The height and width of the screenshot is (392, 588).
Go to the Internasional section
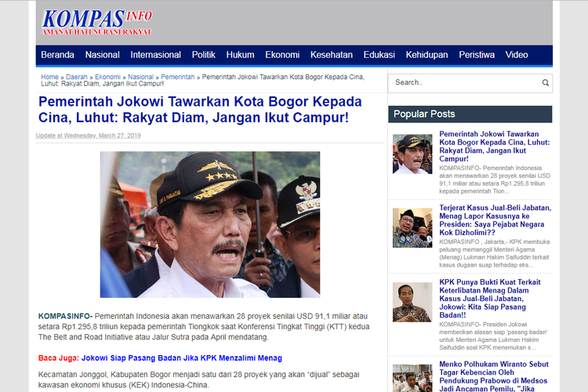[x=156, y=55]
